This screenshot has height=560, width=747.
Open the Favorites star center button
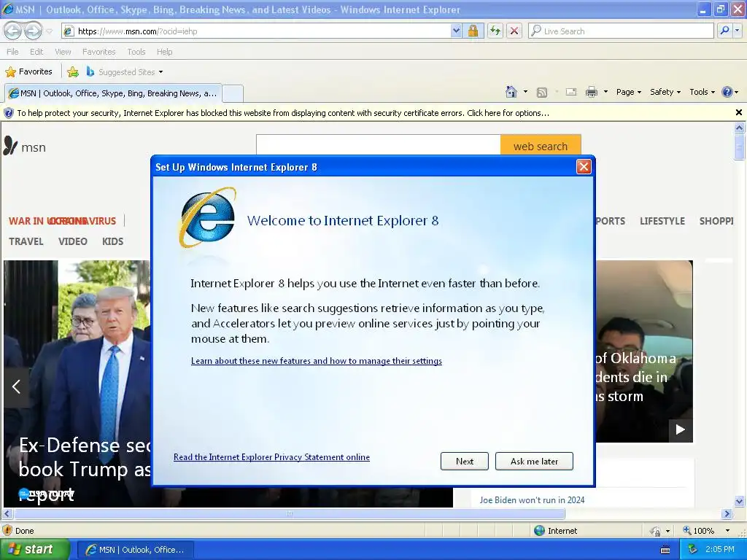coord(28,72)
